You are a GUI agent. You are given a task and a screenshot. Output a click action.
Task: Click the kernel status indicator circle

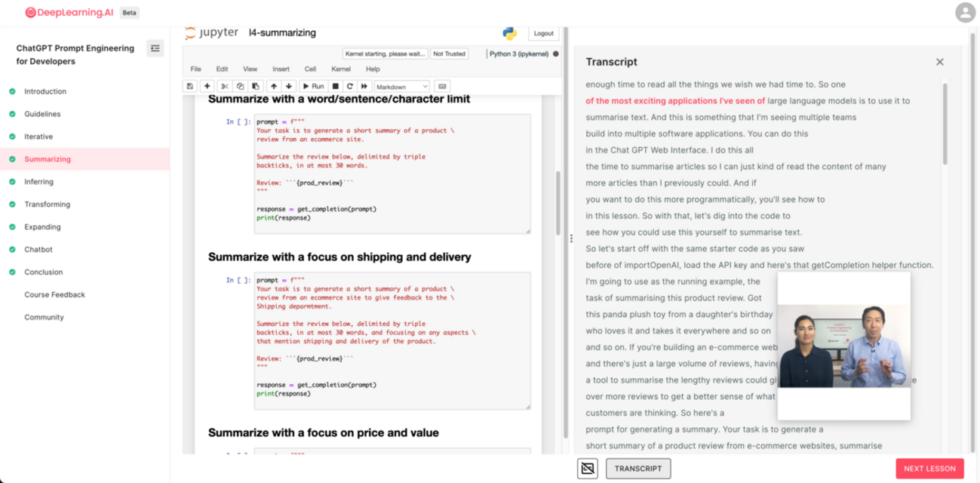click(556, 54)
